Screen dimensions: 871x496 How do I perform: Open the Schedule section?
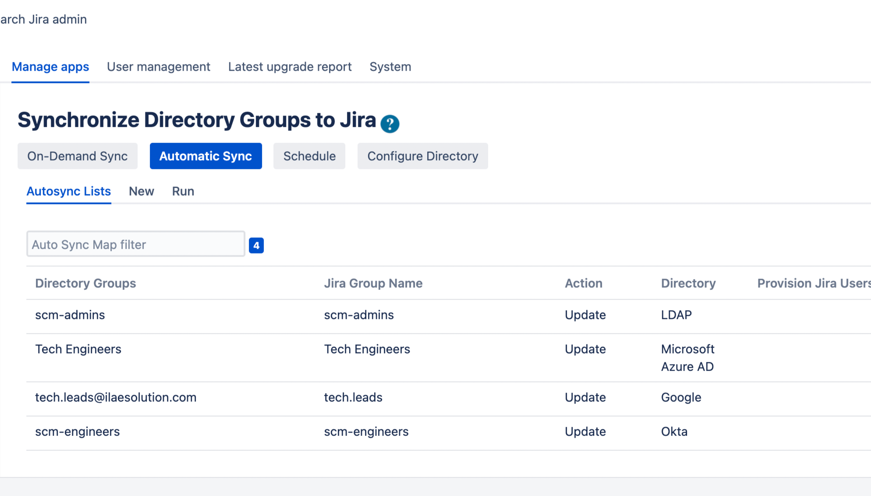(309, 156)
